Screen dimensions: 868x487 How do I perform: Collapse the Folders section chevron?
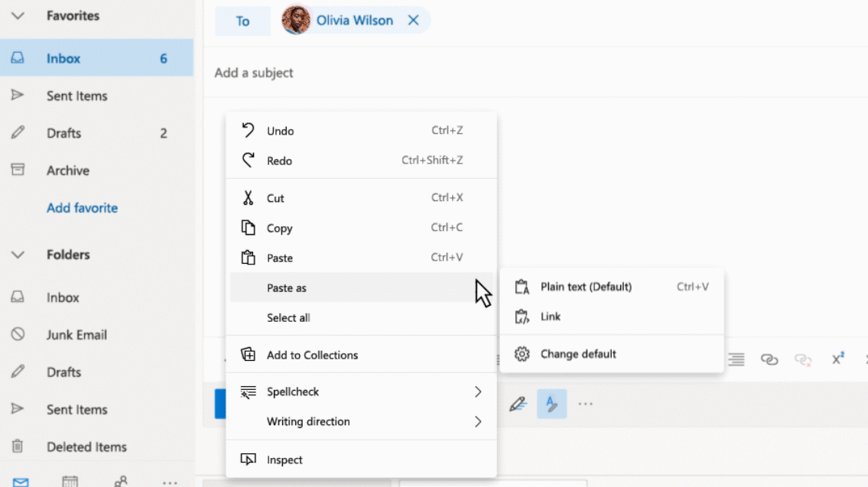[18, 255]
